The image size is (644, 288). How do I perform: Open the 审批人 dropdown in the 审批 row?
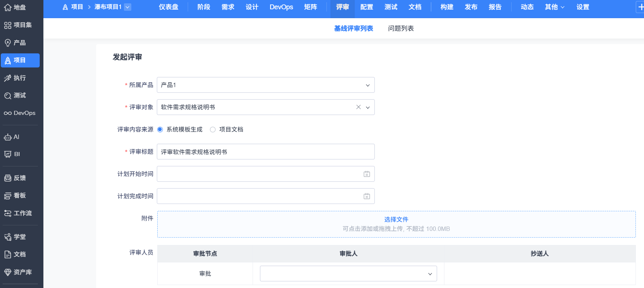pos(430,274)
